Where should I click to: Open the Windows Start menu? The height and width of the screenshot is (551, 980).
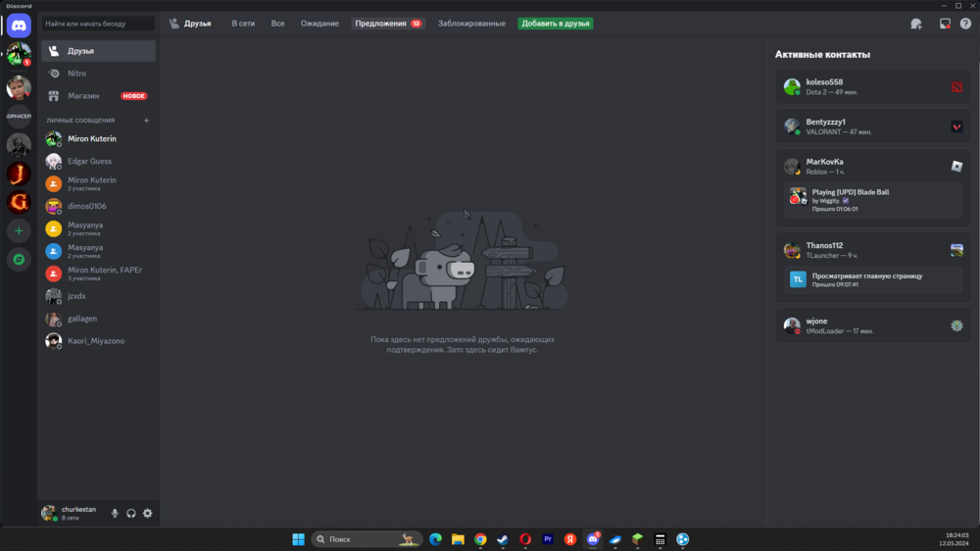coord(299,539)
